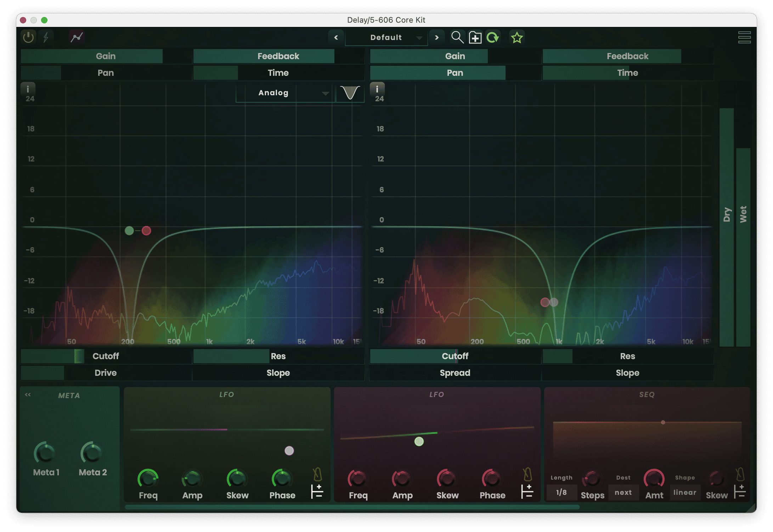Viewport: 773px width, 532px height.
Task: Click the left Drive slider
Action: (x=106, y=373)
